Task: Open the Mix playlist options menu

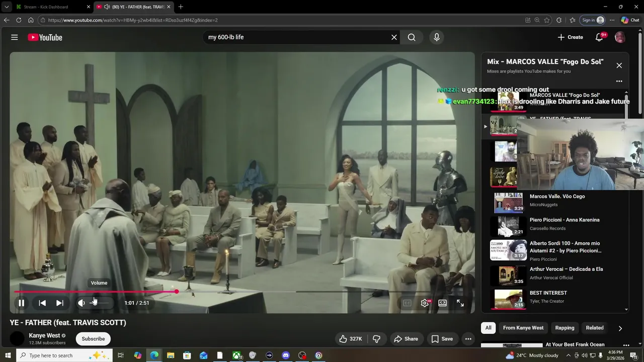Action: pos(619,81)
